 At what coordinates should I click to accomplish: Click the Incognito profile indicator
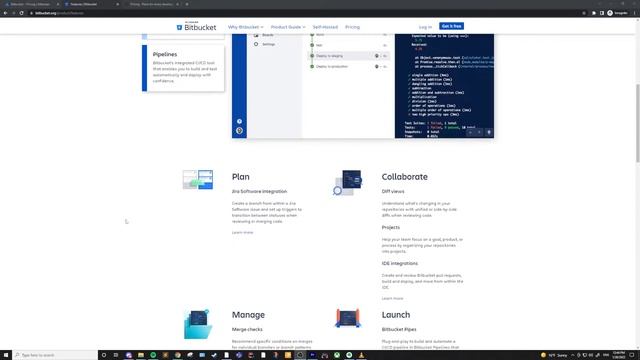click(x=617, y=13)
